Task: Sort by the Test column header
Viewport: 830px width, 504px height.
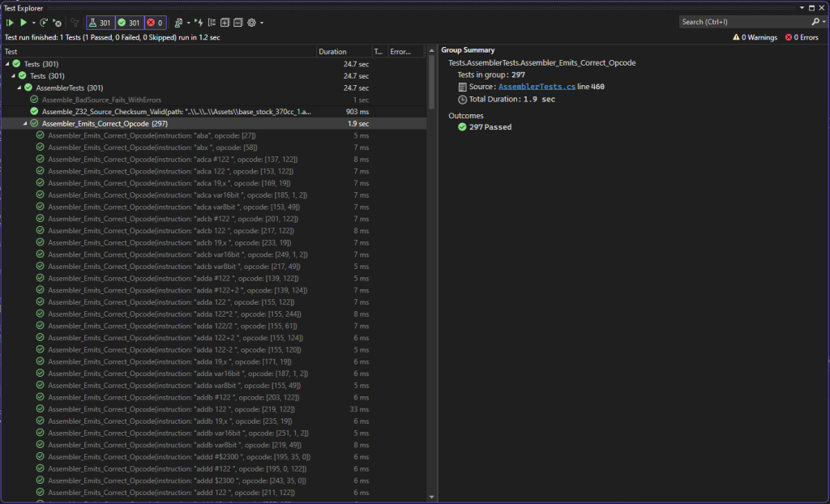Action: pyautogui.click(x=11, y=51)
